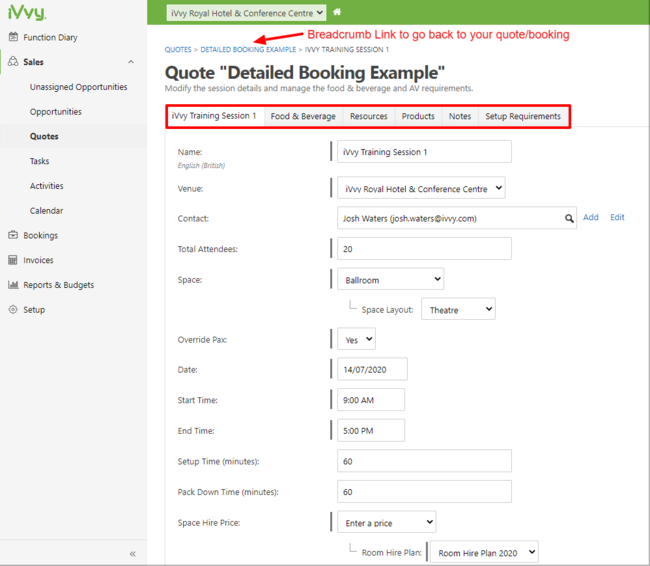650x566 pixels.
Task: Click the Date field 14/07/2020
Action: pos(372,369)
